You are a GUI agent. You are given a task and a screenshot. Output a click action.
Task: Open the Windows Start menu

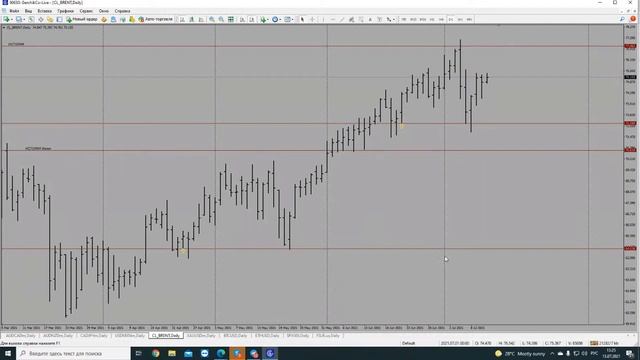pyautogui.click(x=8, y=353)
